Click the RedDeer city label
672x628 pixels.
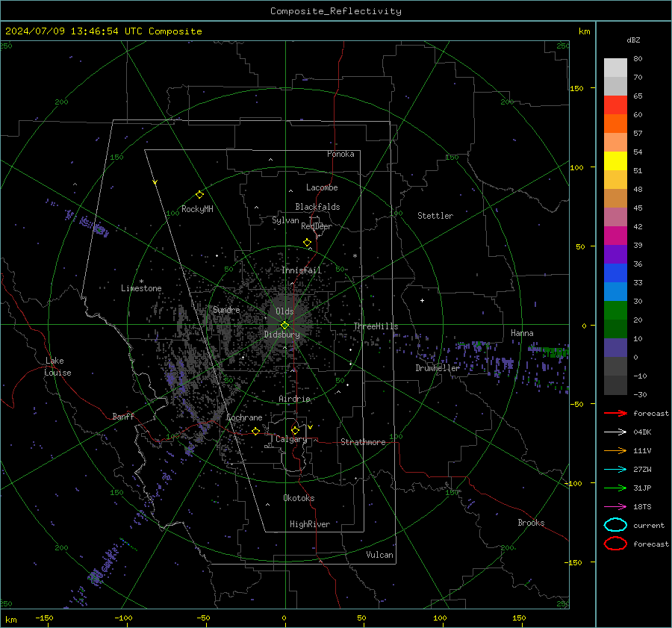tap(317, 226)
